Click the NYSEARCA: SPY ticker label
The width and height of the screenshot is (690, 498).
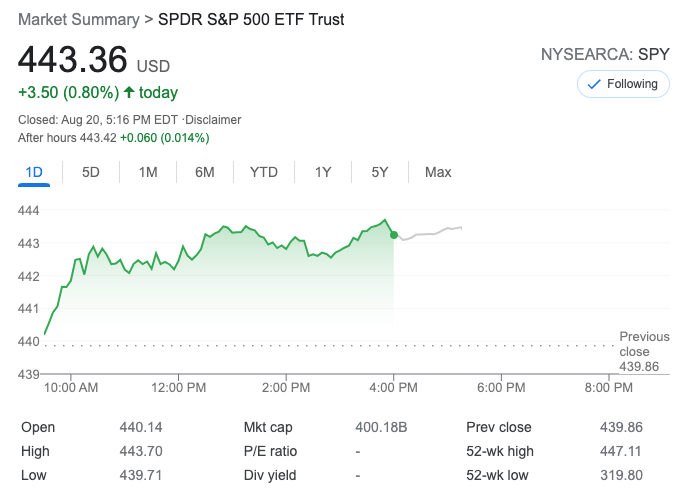coord(604,54)
